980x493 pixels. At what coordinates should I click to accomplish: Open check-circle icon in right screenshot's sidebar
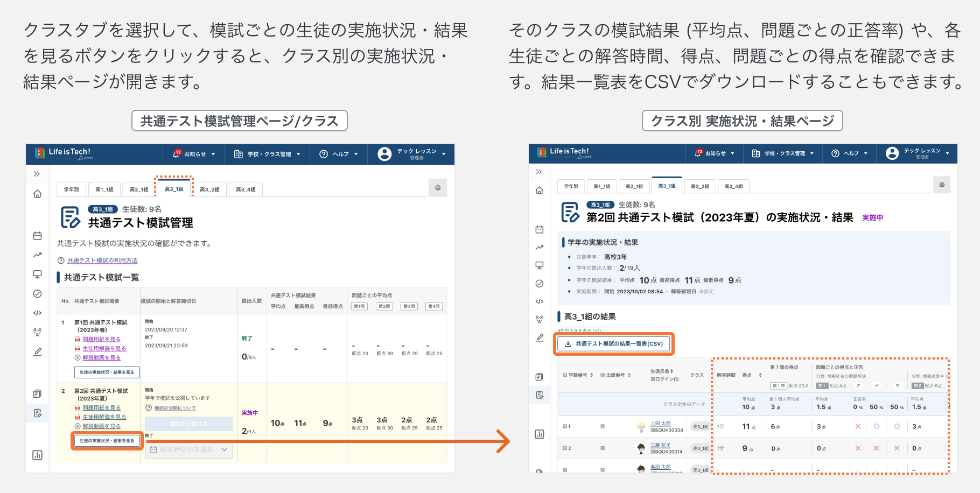540,284
